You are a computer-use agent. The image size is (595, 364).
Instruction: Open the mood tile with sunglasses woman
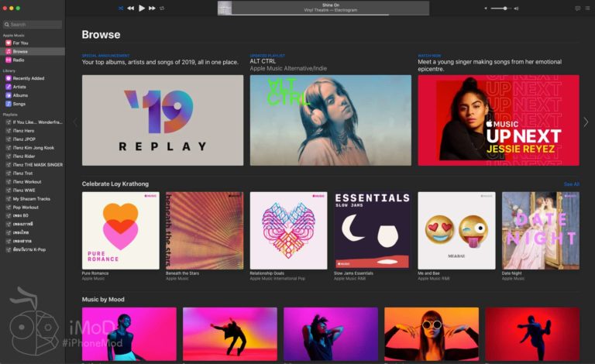click(432, 334)
